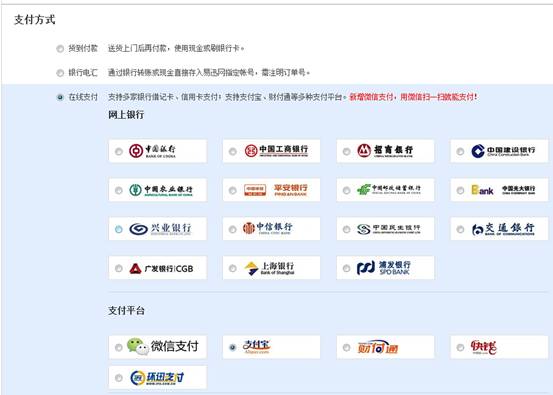The image size is (553, 395).
Task: Select the 在线支付 radio button
Action: click(60, 97)
